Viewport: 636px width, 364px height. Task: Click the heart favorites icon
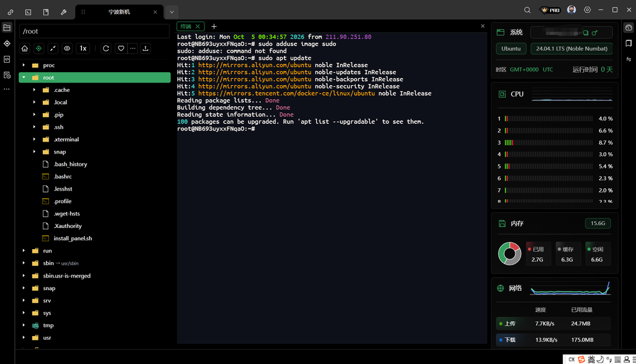coord(121,48)
